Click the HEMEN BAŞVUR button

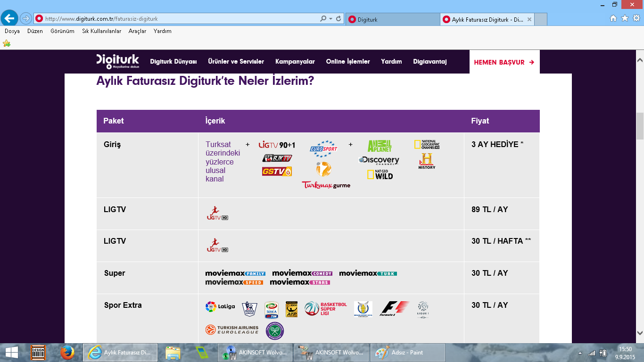click(504, 62)
